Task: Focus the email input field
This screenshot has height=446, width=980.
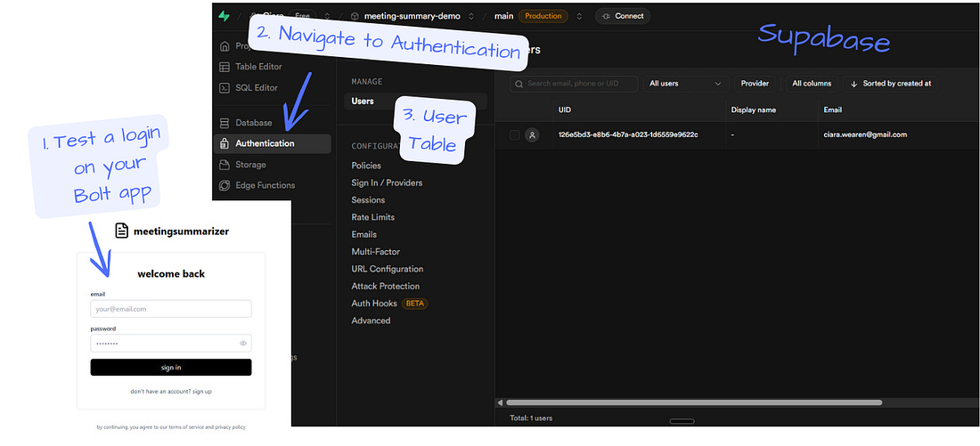Action: click(171, 309)
